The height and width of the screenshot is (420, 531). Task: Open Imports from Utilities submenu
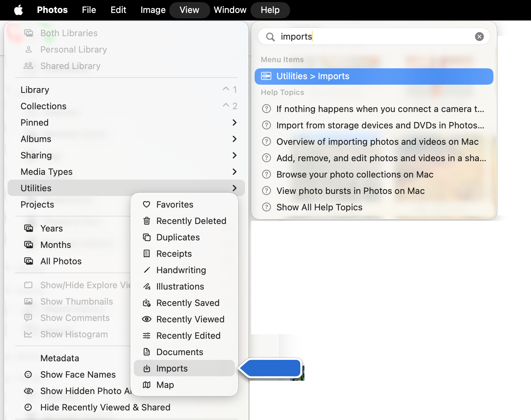[184, 368]
